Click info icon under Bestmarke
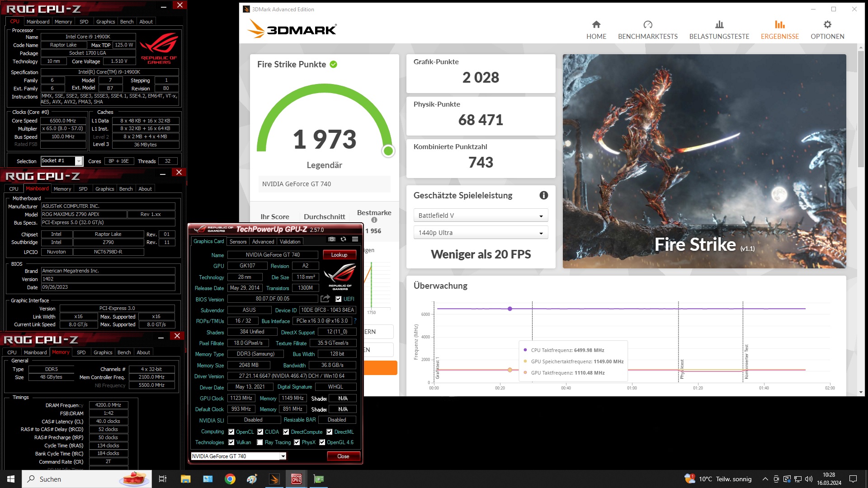This screenshot has height=488, width=868. 374,220
